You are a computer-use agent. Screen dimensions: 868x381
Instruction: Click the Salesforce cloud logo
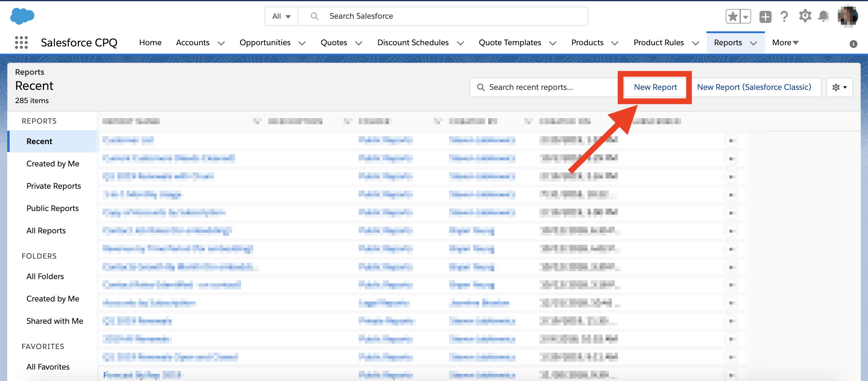(x=22, y=16)
